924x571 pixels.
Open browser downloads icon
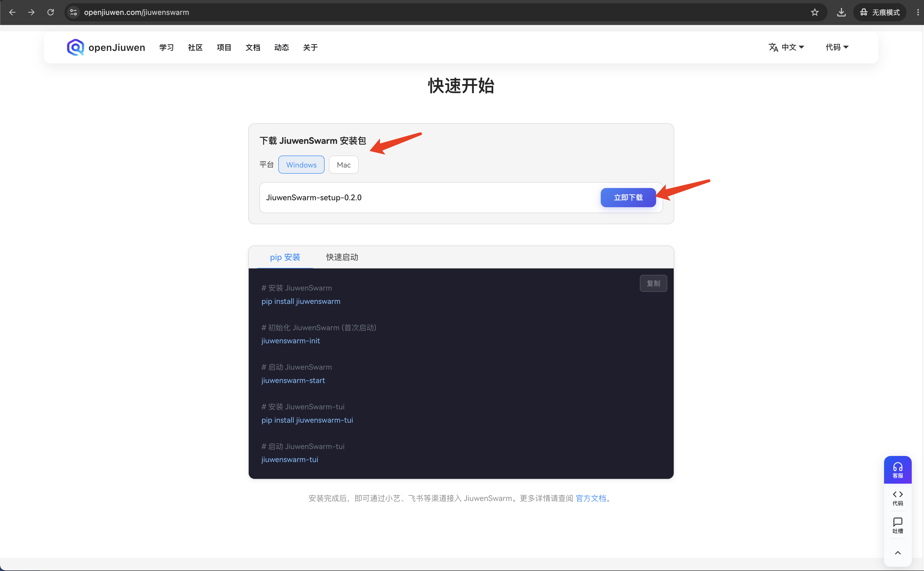pyautogui.click(x=841, y=13)
